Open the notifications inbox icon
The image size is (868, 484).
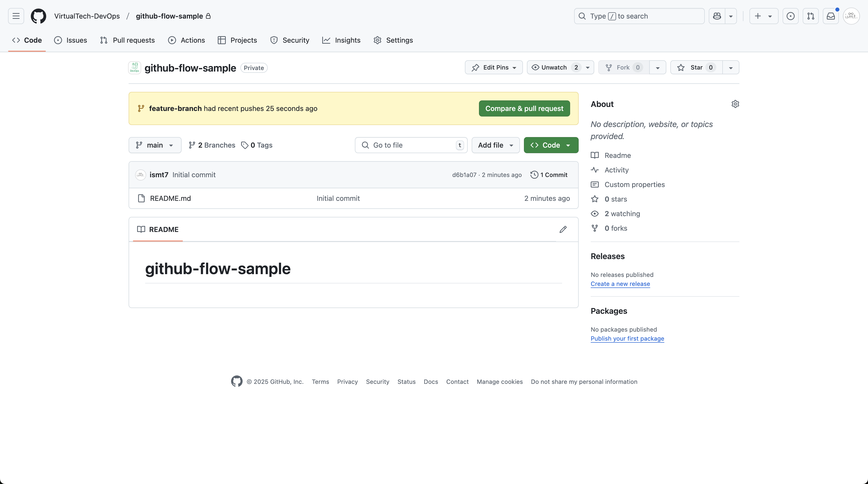(x=831, y=16)
